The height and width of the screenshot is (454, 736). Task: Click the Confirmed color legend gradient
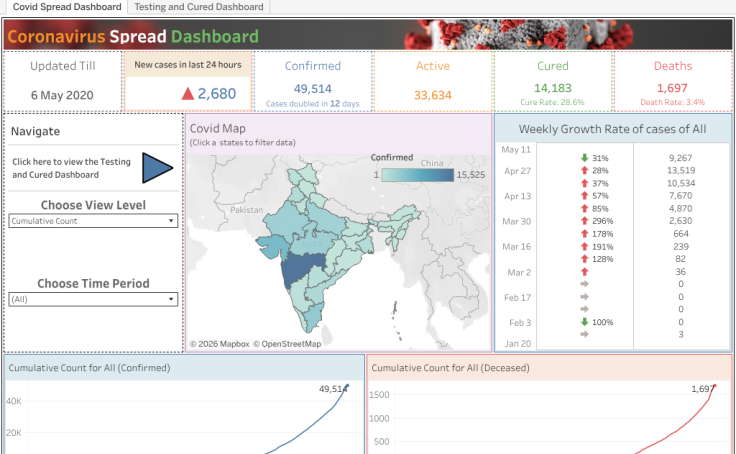[416, 175]
